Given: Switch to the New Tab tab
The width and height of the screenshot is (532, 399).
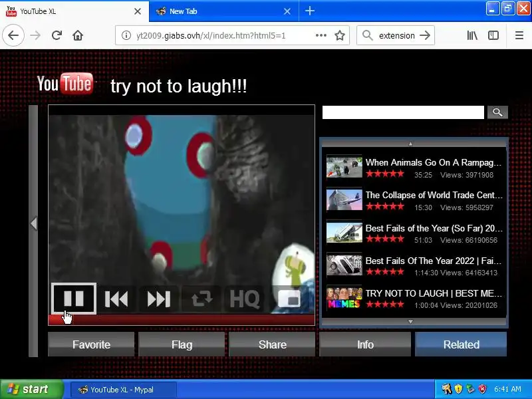Looking at the screenshot, I should [224, 11].
